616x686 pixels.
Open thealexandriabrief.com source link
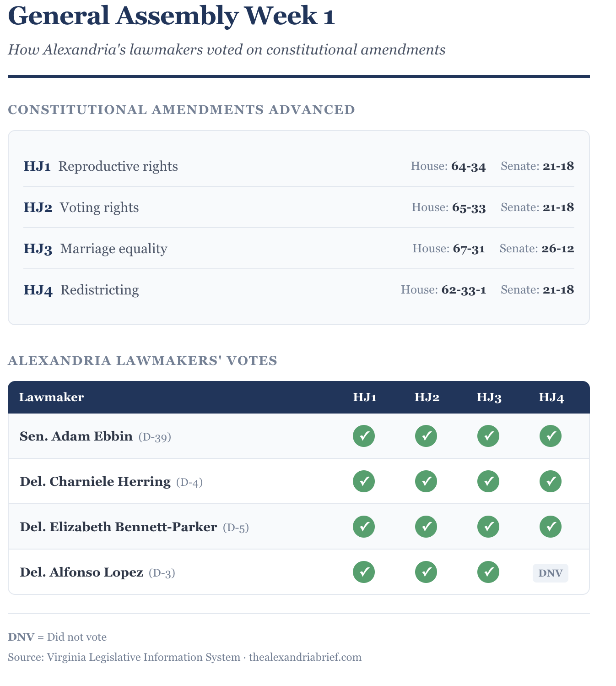coord(305,657)
